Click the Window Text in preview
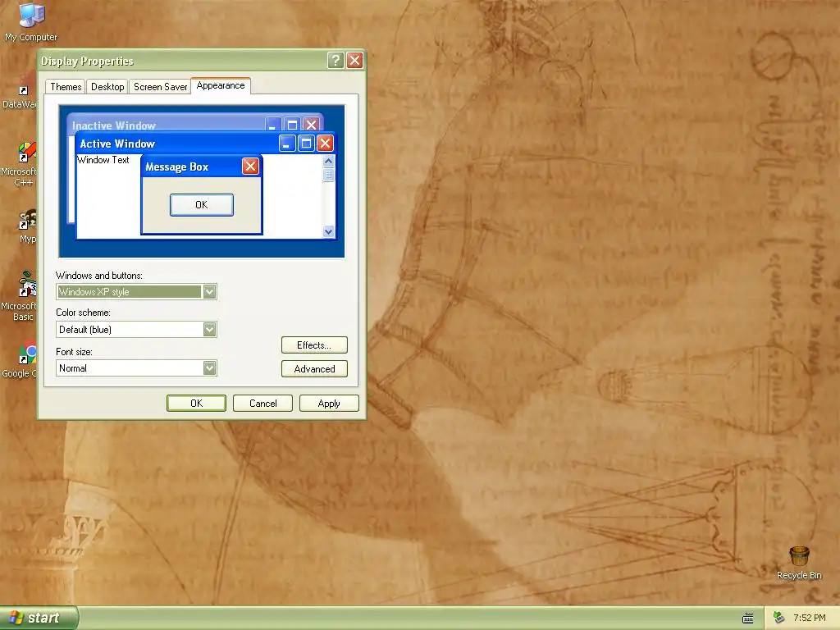The height and width of the screenshot is (630, 840). coord(103,160)
